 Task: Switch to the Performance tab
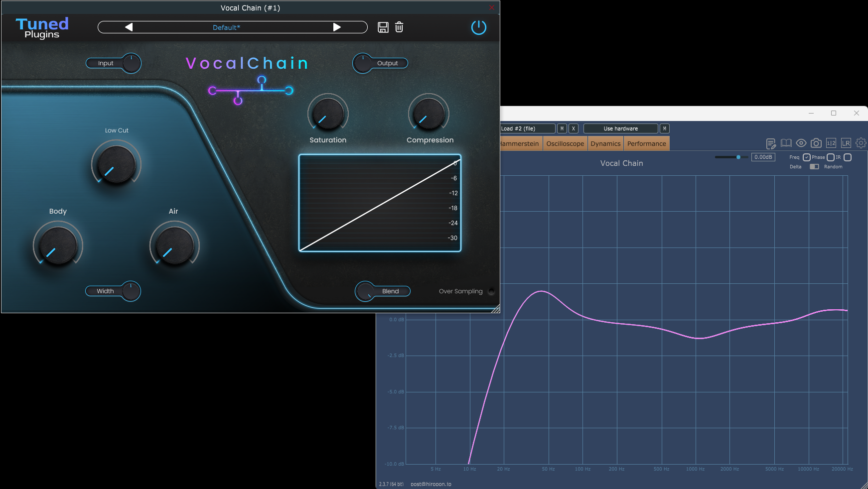point(646,143)
